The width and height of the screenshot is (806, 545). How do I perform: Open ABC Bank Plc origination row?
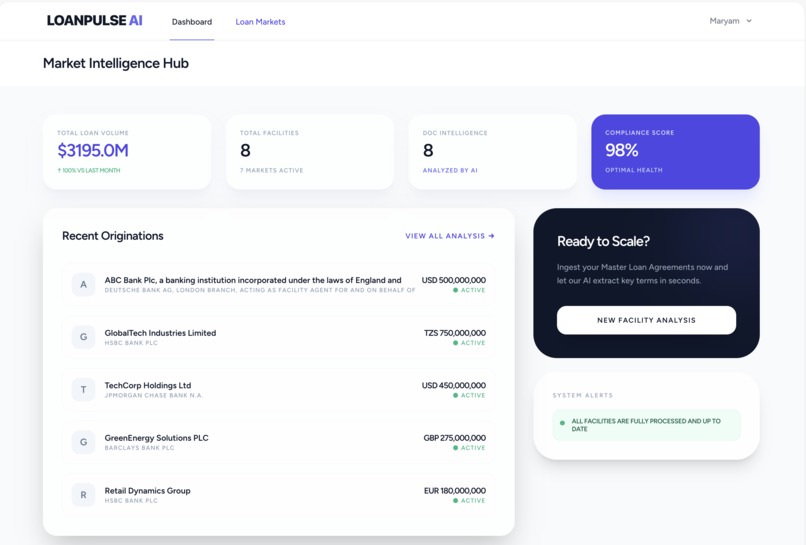[279, 285]
